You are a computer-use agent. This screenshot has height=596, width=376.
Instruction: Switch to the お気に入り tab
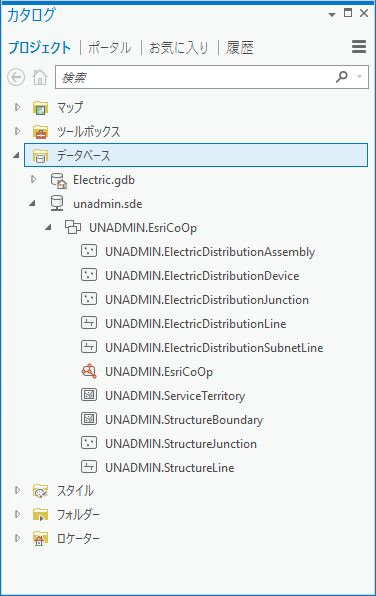pos(179,48)
